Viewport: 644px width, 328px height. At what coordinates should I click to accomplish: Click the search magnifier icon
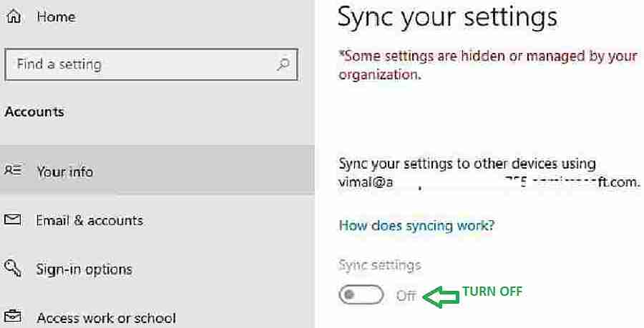pos(283,64)
